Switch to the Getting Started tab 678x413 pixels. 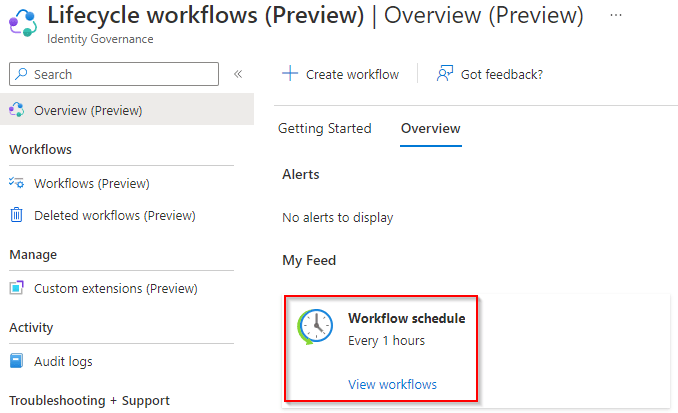coord(324,129)
